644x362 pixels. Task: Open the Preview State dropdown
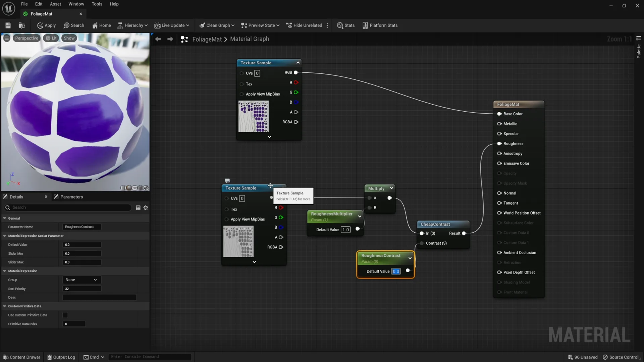click(x=260, y=25)
